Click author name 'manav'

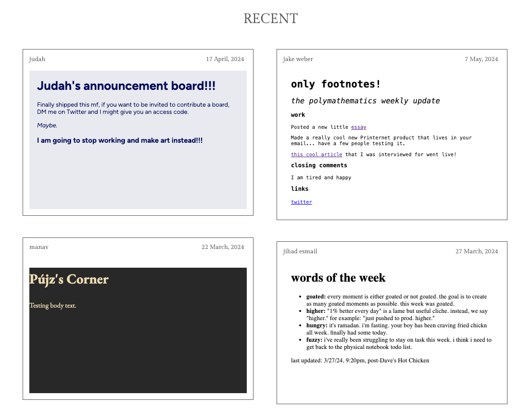pyautogui.click(x=39, y=247)
